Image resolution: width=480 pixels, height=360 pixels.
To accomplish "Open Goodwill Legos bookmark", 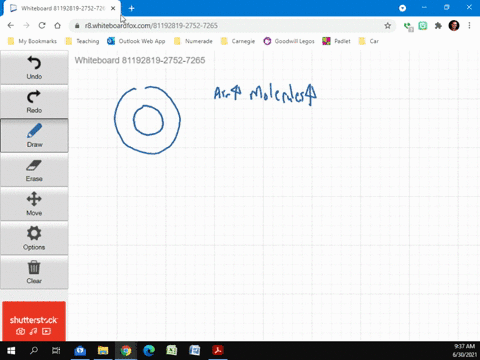I will (289, 41).
